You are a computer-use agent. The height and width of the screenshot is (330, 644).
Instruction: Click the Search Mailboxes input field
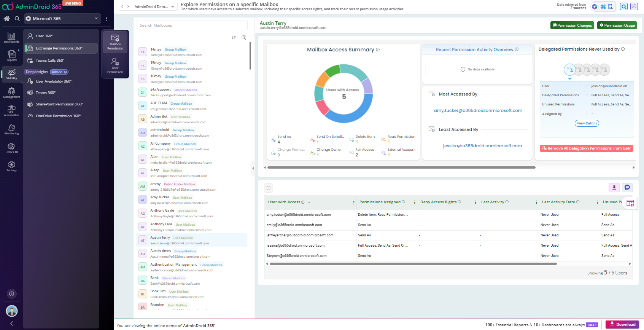[192, 26]
